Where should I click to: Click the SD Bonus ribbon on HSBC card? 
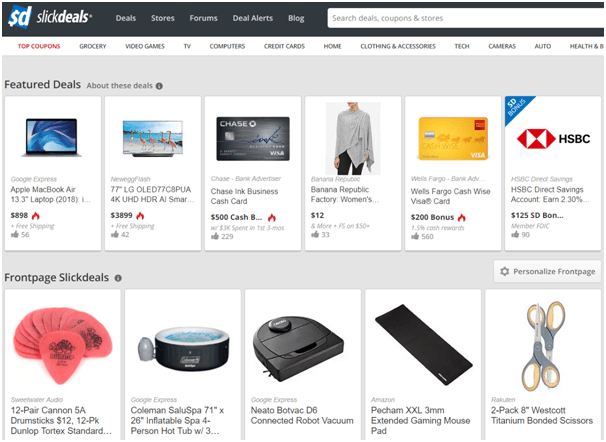pos(516,107)
